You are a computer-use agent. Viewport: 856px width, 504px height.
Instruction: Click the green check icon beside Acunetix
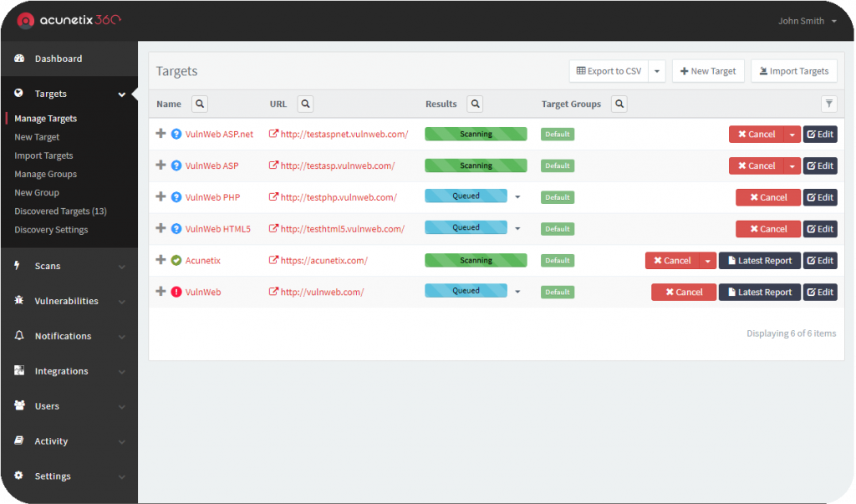click(x=176, y=261)
